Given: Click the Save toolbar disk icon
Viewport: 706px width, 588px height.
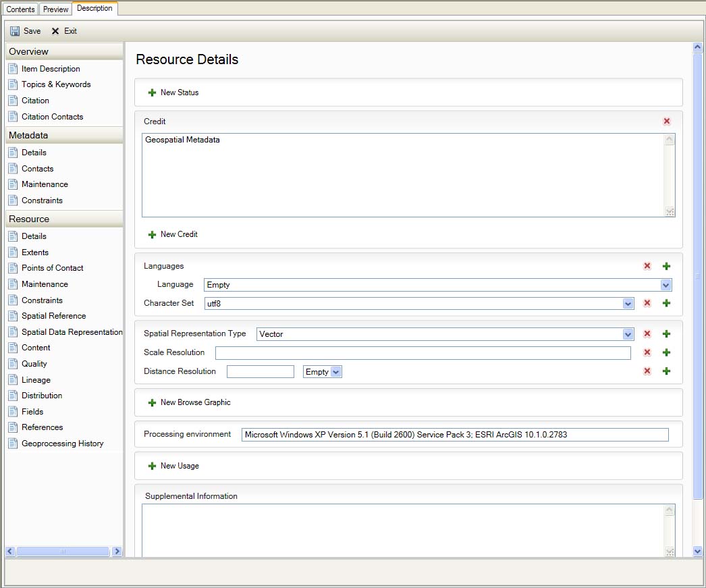Looking at the screenshot, I should click(13, 30).
